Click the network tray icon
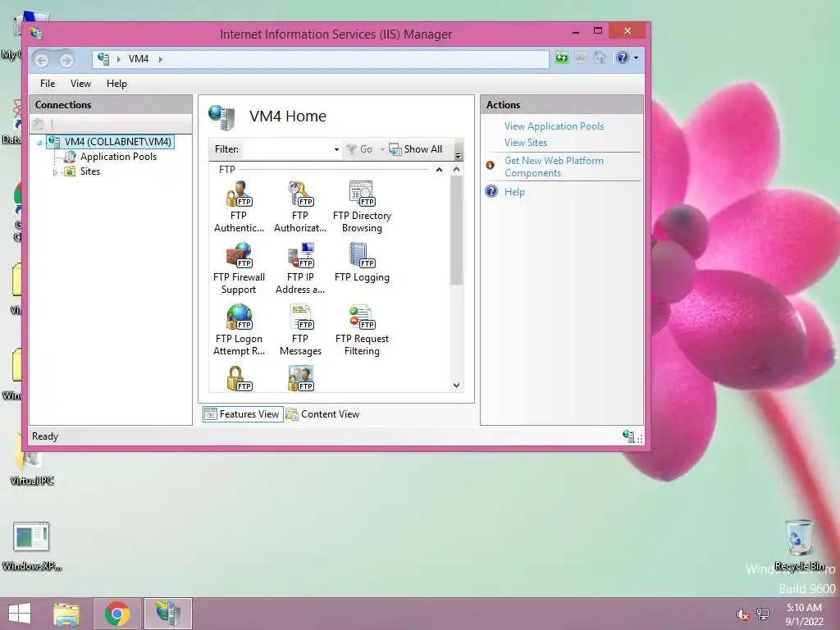 click(763, 614)
